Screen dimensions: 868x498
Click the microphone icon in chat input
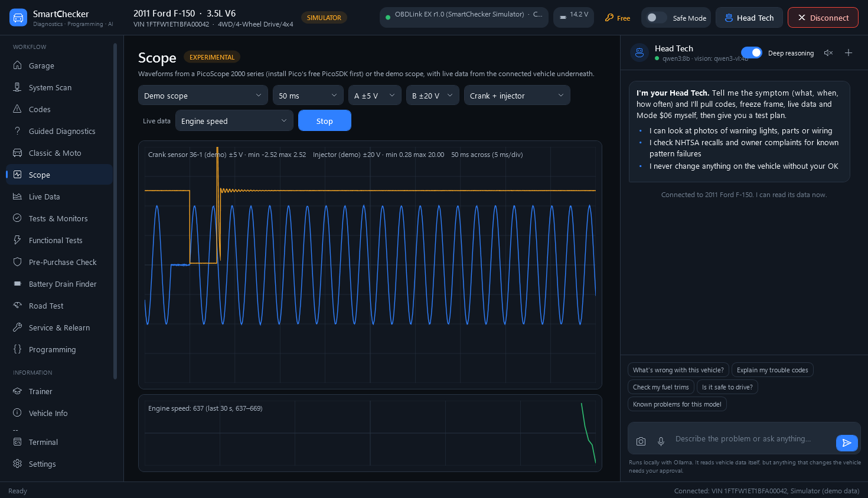pos(661,441)
